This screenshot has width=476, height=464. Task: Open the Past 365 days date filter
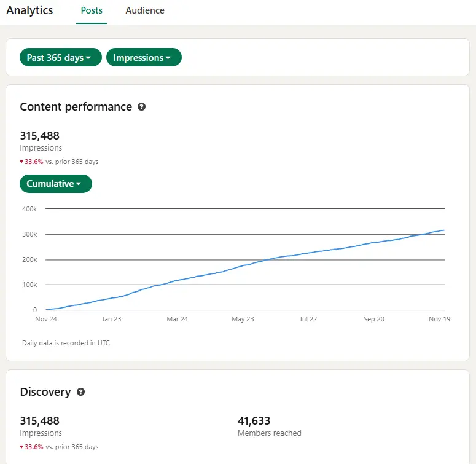(x=60, y=57)
